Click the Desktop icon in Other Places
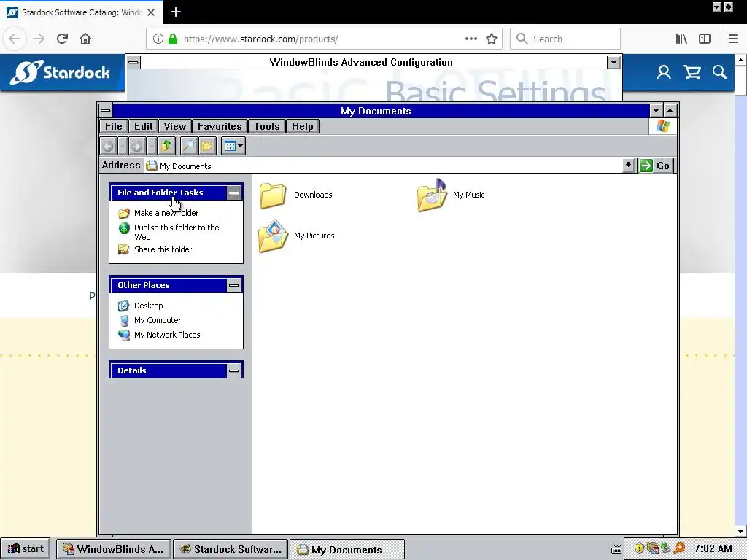 (x=124, y=306)
